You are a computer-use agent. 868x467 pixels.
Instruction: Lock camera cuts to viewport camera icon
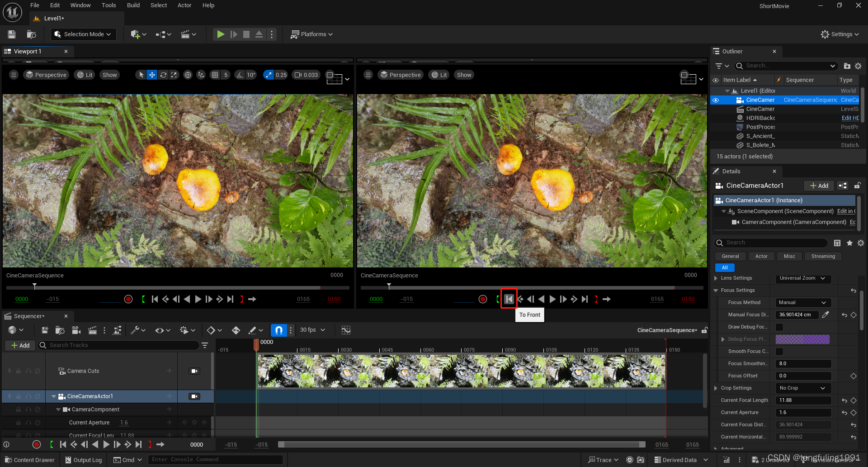[x=194, y=371]
